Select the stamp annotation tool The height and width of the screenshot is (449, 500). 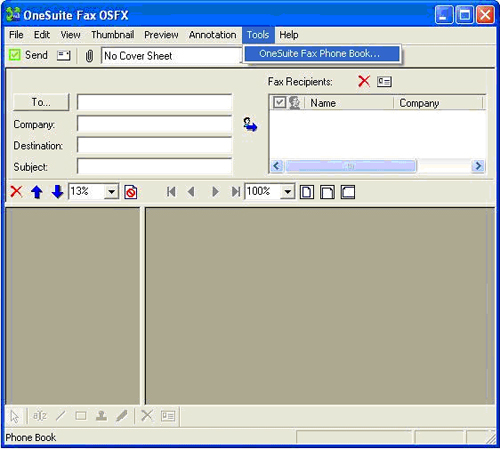click(x=101, y=416)
